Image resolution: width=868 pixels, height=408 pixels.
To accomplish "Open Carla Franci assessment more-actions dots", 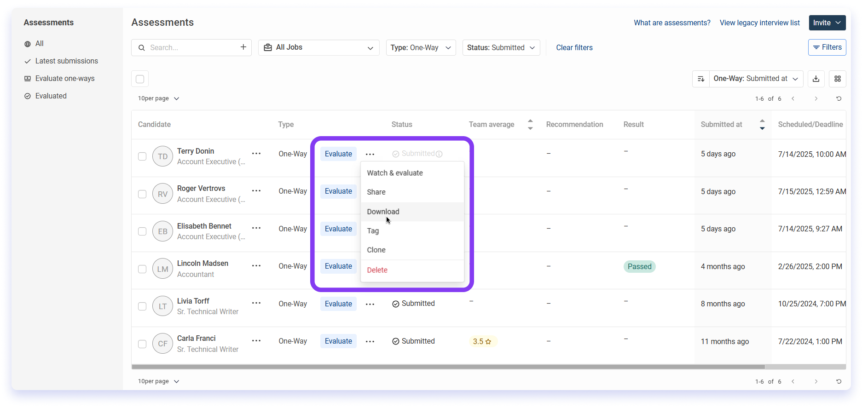I will point(370,342).
